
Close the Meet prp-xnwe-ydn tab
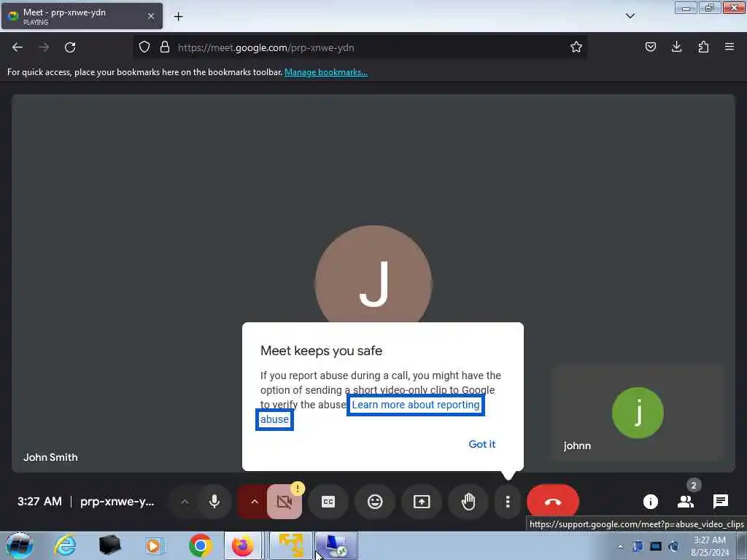point(151,16)
